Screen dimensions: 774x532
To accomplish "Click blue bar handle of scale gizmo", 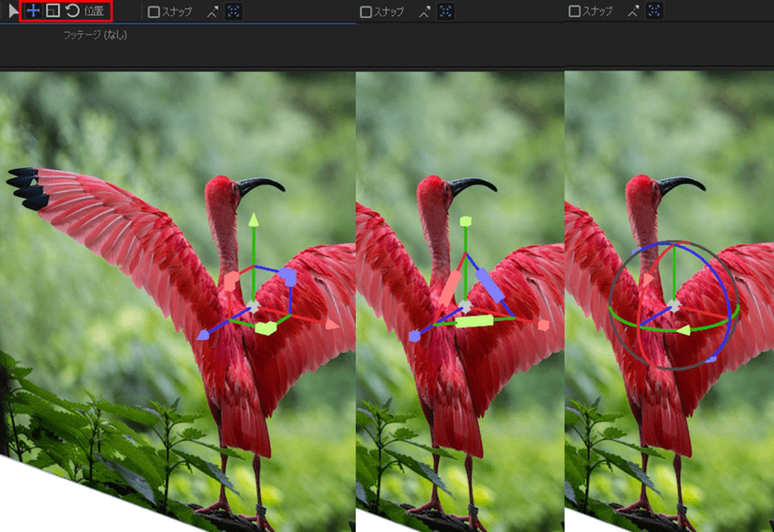I will coord(489,285).
